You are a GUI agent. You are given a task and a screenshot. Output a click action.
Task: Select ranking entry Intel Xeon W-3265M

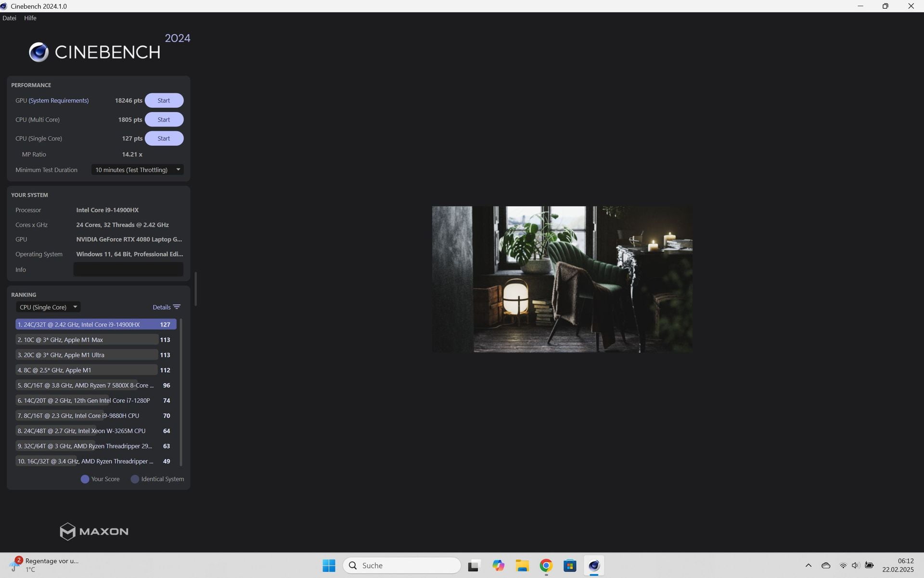point(96,431)
